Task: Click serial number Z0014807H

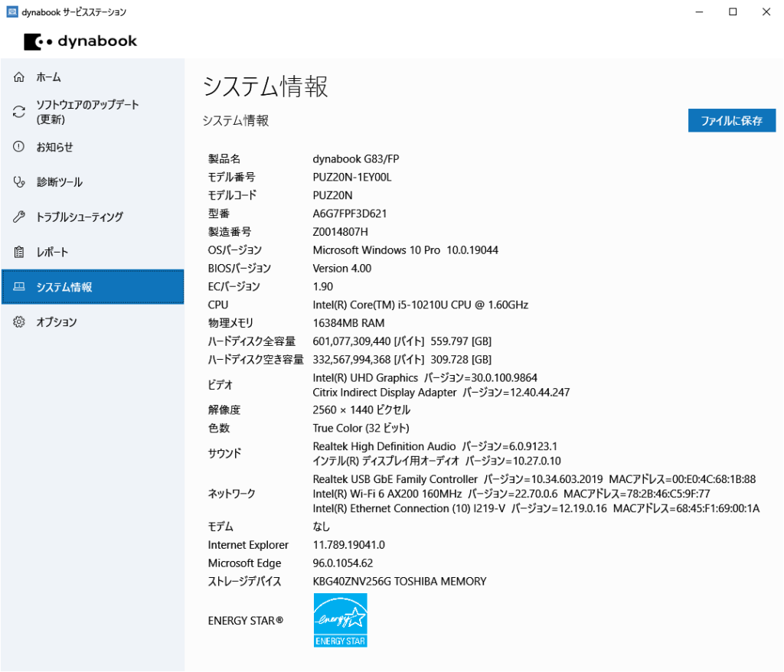Action: 340,231
